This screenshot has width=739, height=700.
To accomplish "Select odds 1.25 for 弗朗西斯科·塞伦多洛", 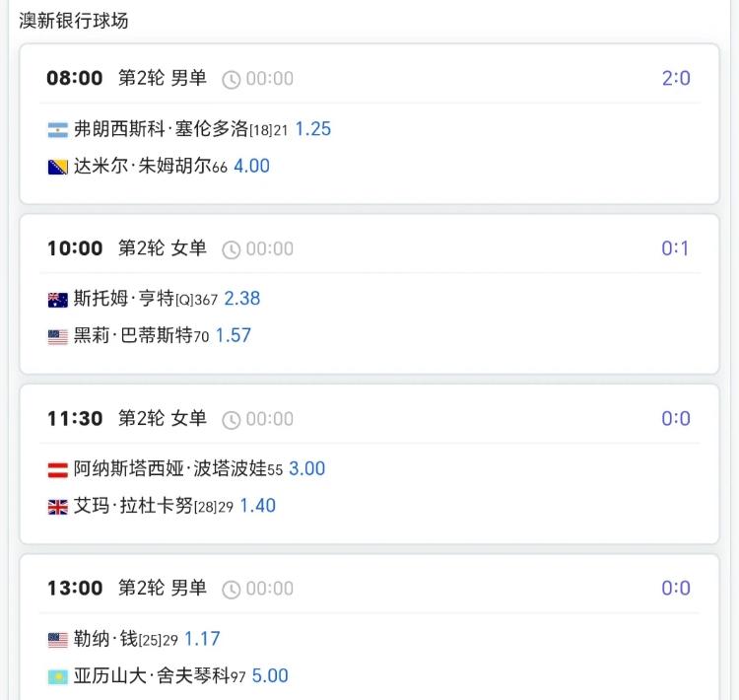I will point(312,129).
